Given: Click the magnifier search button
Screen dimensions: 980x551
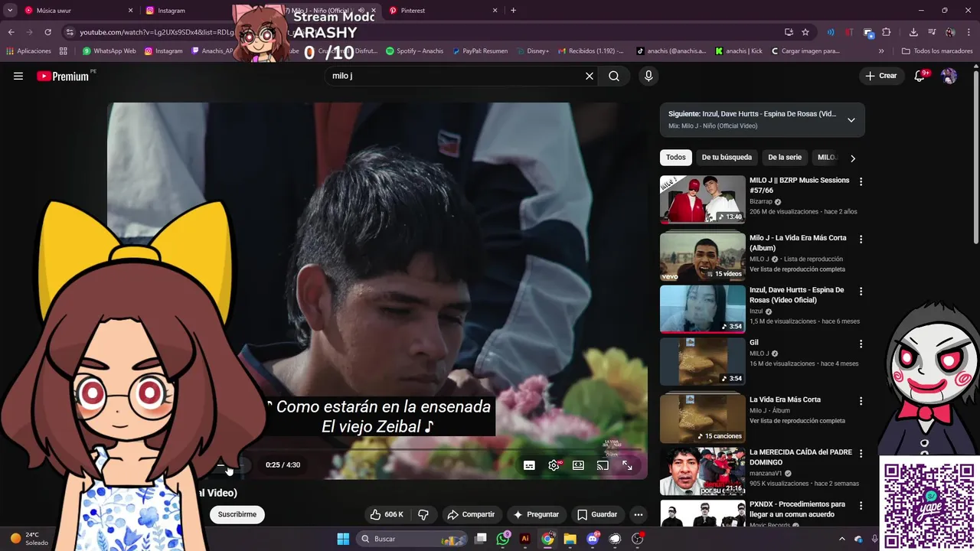Looking at the screenshot, I should pos(614,76).
